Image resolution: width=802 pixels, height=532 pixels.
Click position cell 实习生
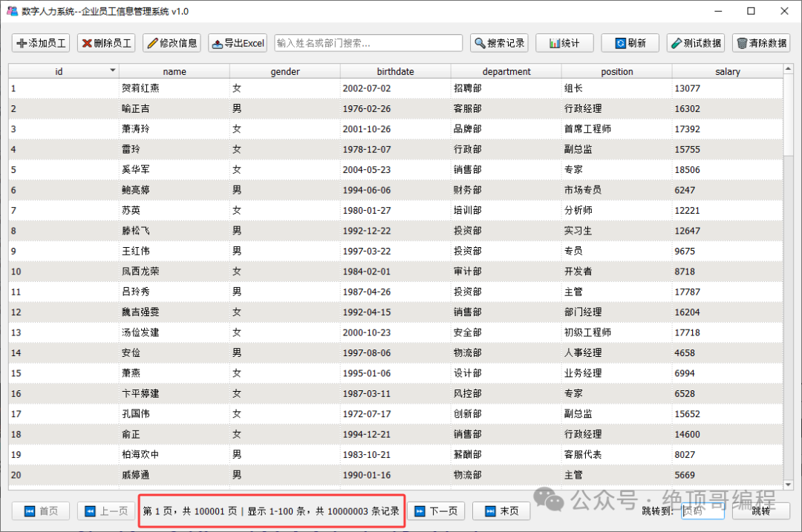tap(617, 231)
